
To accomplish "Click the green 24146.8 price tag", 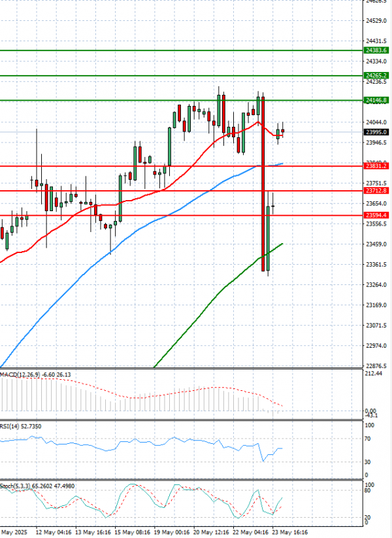I will [376, 100].
